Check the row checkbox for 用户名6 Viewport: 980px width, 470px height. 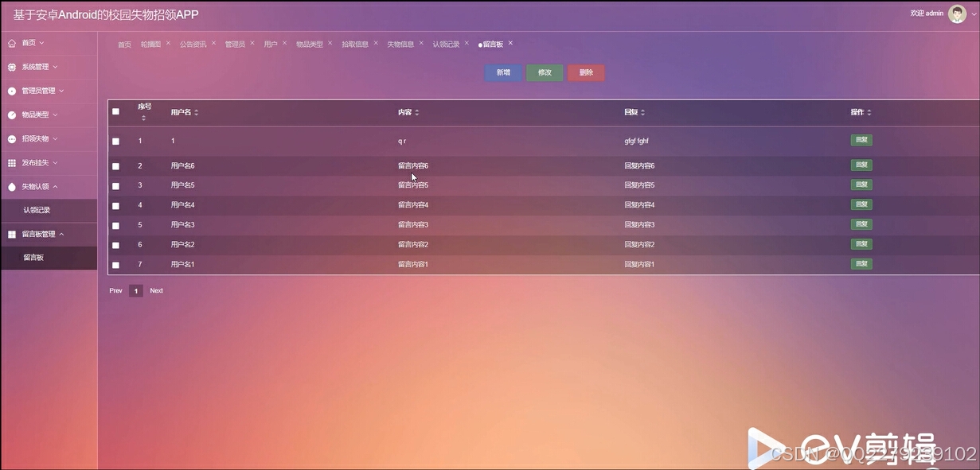point(115,165)
